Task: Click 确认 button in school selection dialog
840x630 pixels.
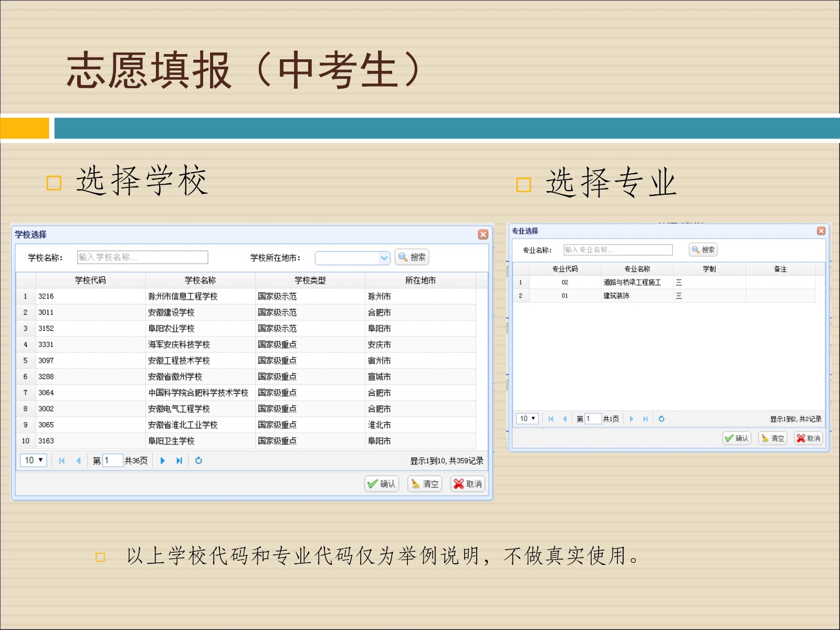Action: pos(382,484)
